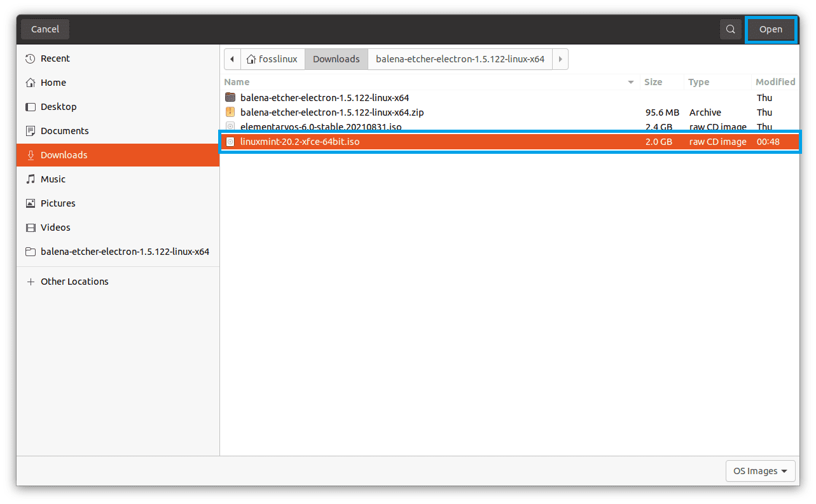This screenshot has height=504, width=816.
Task: Click the Videos film icon in sidebar
Action: pyautogui.click(x=30, y=228)
